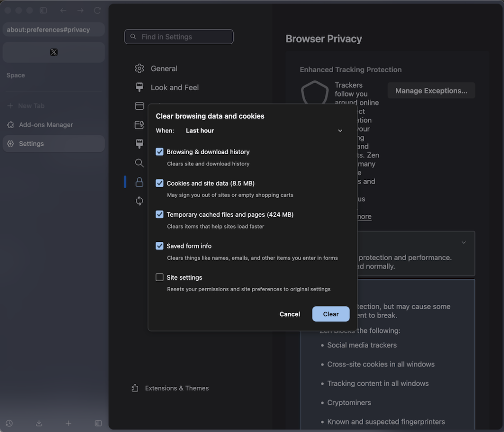The image size is (504, 432).
Task: Uncheck Cookies and site data checkbox
Action: (x=159, y=183)
